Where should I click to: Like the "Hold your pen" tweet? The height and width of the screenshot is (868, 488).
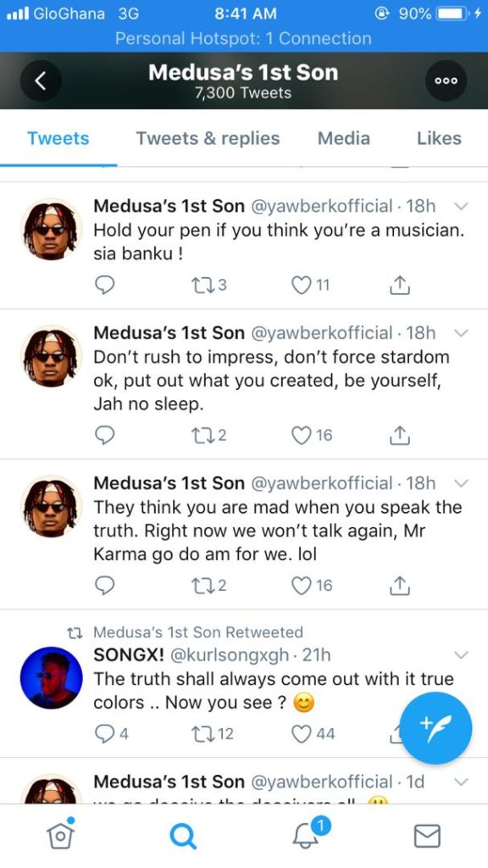[x=310, y=285]
